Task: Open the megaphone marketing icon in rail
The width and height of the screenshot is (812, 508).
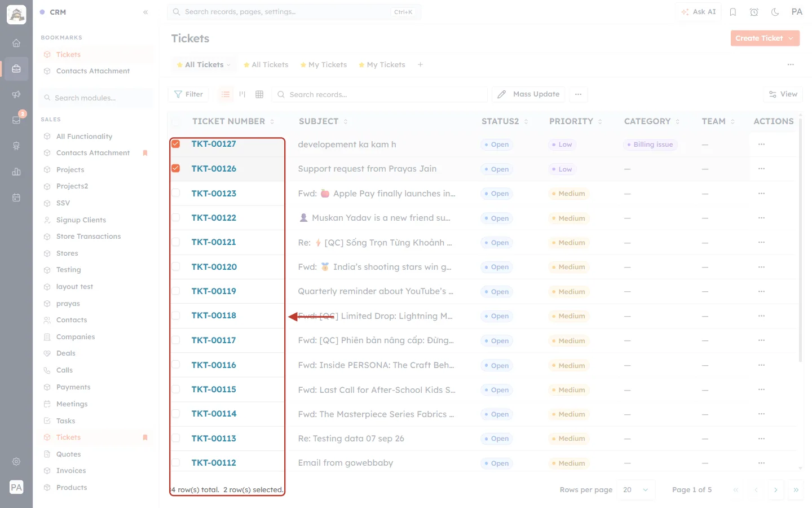Action: 16,94
